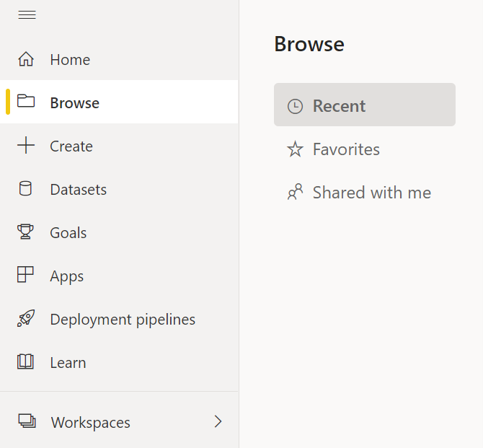Image resolution: width=483 pixels, height=448 pixels.
Task: Click the Deployment pipelines rocket icon
Action: [x=26, y=318]
